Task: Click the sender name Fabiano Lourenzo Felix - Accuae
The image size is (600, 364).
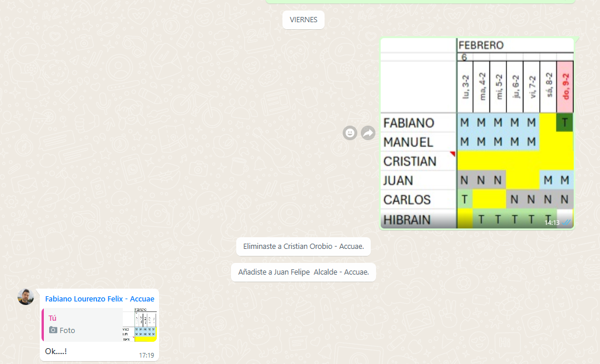Action: pyautogui.click(x=99, y=299)
